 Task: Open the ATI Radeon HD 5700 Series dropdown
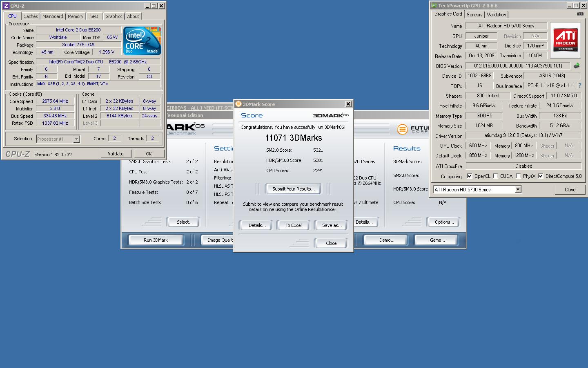click(x=518, y=189)
